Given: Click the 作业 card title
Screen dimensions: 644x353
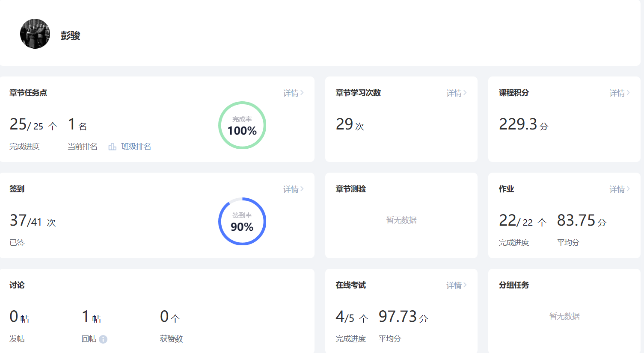Looking at the screenshot, I should [x=507, y=189].
